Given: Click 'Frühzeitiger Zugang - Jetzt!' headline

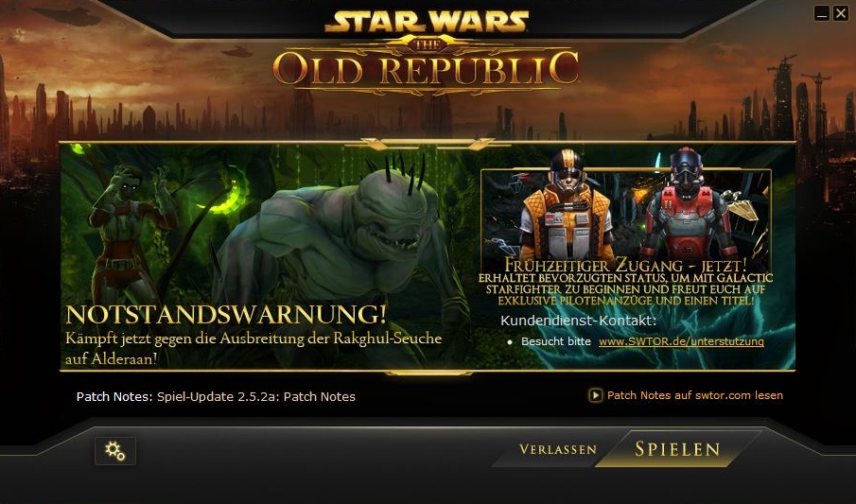Looking at the screenshot, I should pos(625,266).
